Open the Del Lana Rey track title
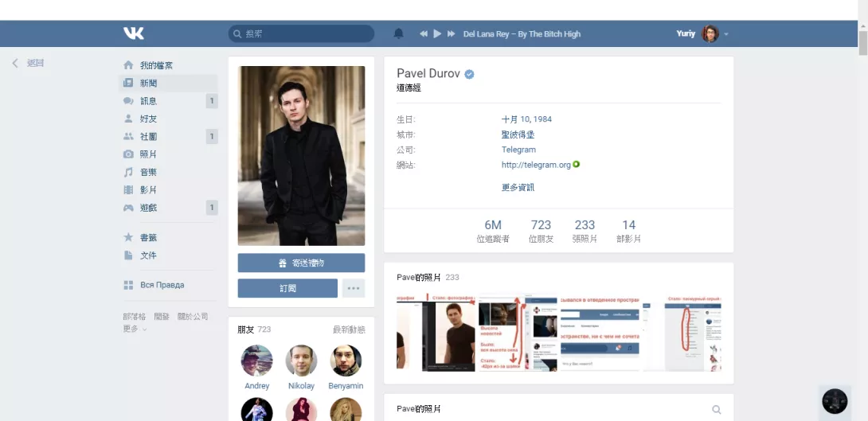 [522, 33]
